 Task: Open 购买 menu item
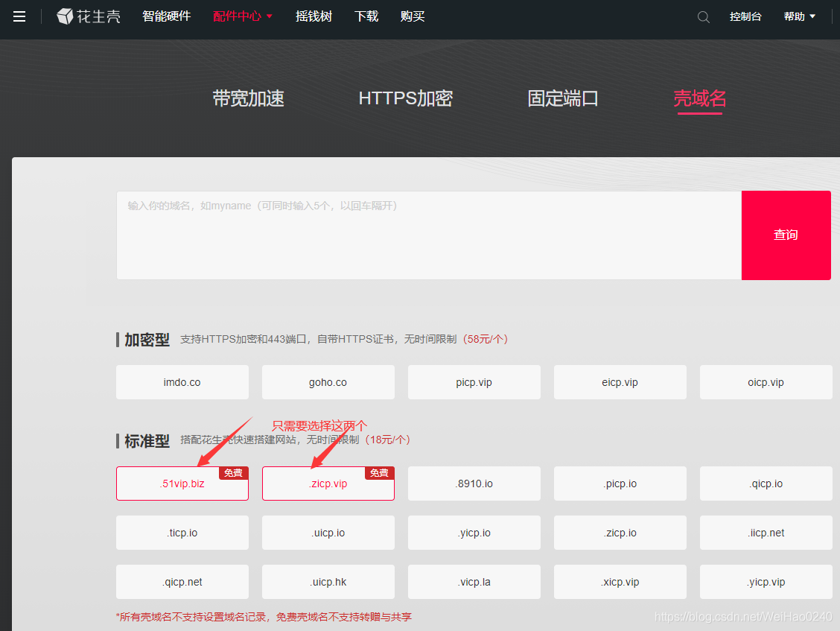coord(413,16)
